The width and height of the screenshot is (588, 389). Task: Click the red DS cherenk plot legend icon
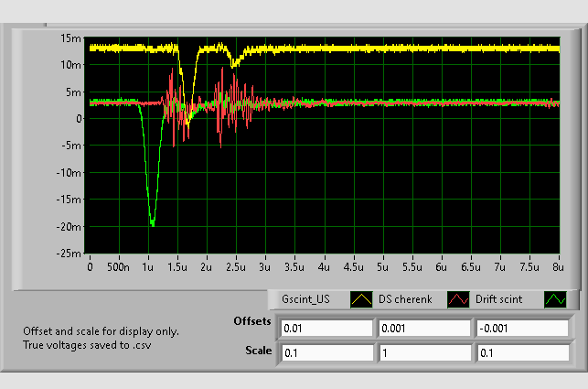[458, 299]
